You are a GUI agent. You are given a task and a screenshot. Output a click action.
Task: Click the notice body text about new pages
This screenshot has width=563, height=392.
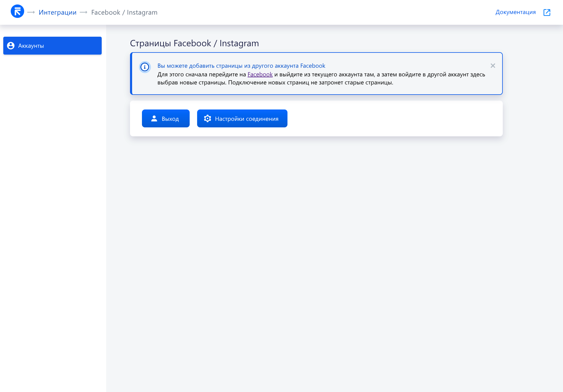tap(275, 83)
